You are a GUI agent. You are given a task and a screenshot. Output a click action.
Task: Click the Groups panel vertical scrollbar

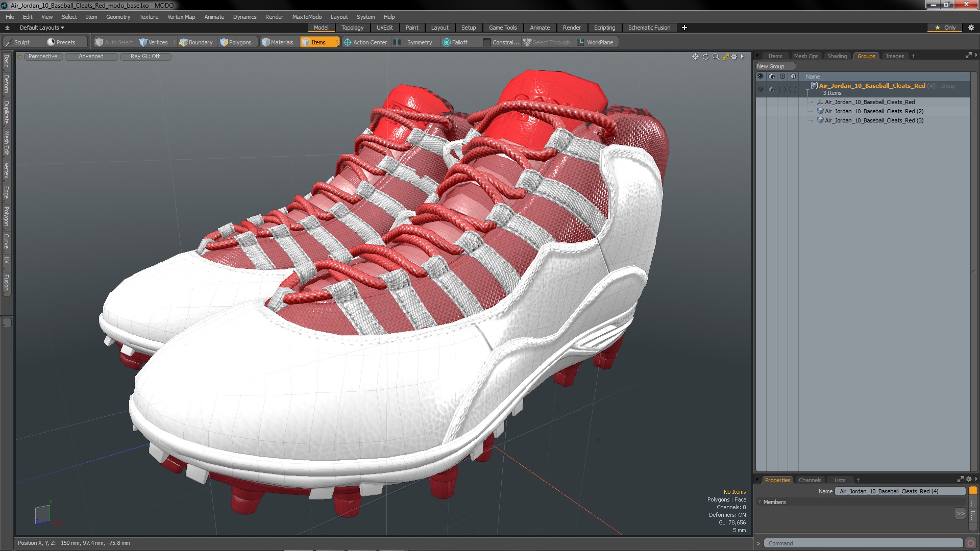click(974, 273)
